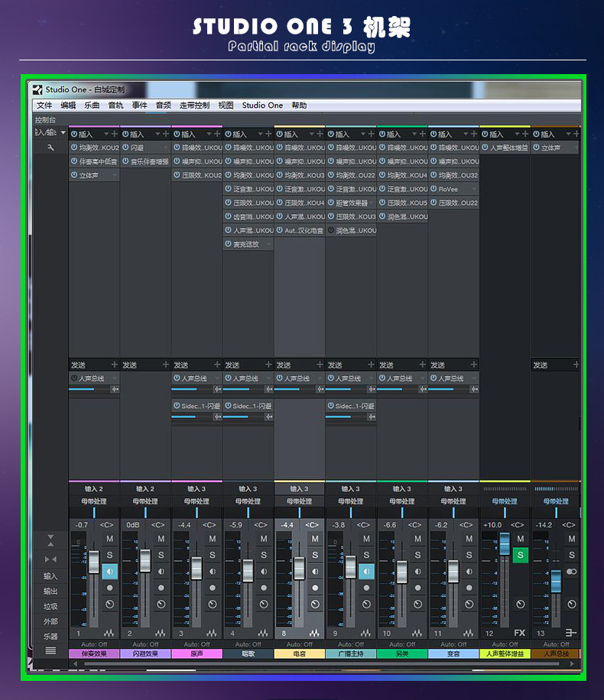Mute the 伴奏效果 channel
Screen dimensions: 604x700
(110, 539)
